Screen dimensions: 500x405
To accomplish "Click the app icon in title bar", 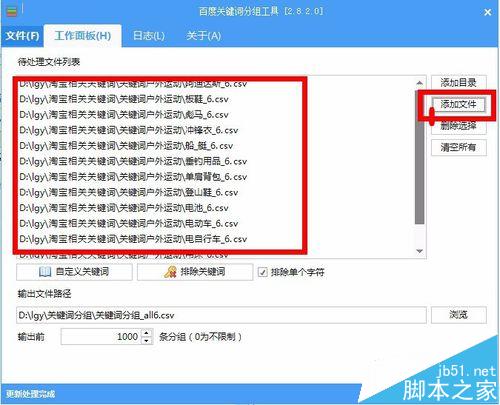I will 11,11.
